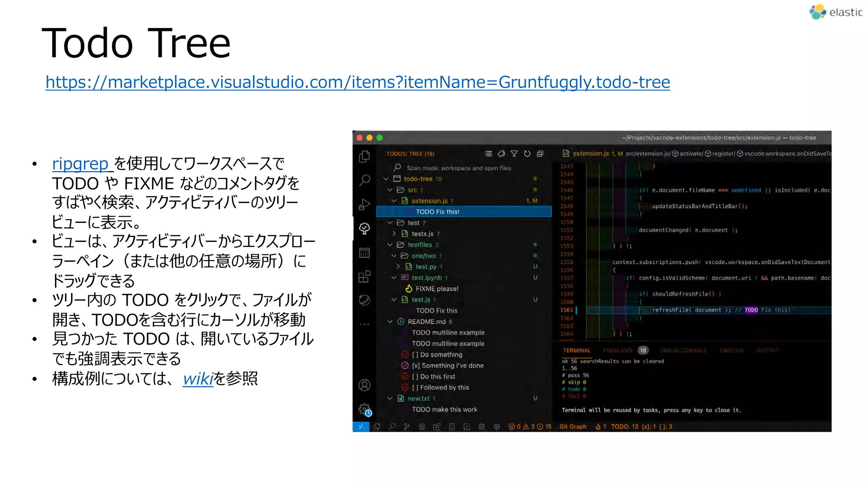Viewport: 868px width, 488px height.
Task: Click the magnifier icon in the status bar
Action: [392, 427]
